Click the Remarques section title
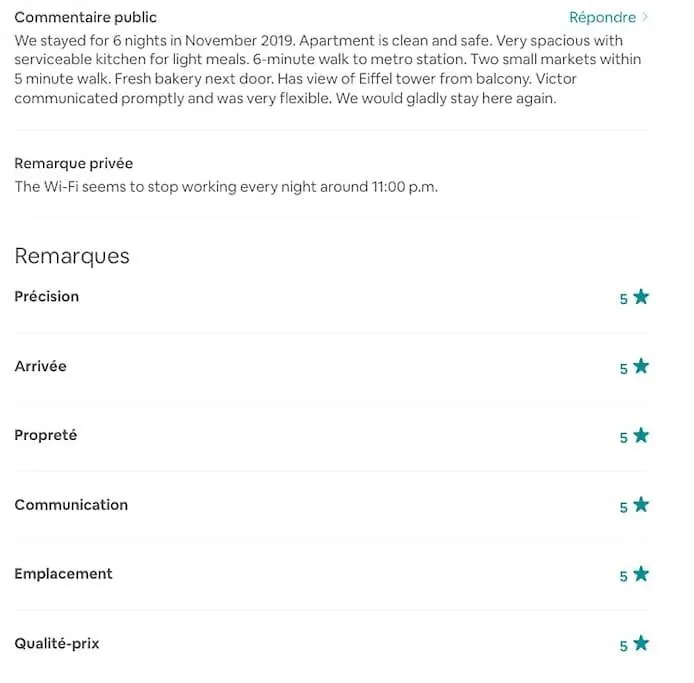Screen dimensions: 694x683 pyautogui.click(x=72, y=256)
